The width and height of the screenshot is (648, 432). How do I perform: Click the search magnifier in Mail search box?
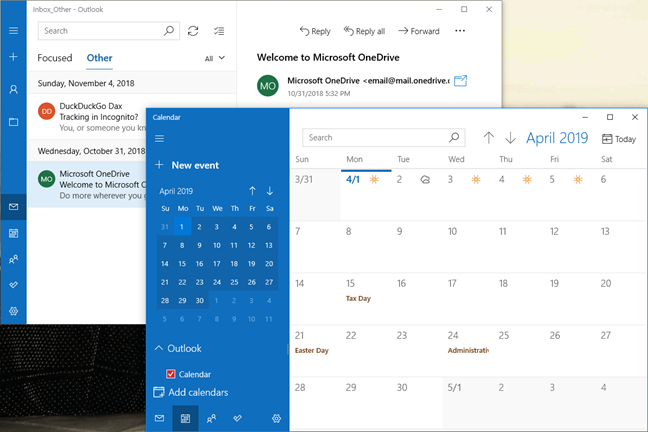pos(169,31)
